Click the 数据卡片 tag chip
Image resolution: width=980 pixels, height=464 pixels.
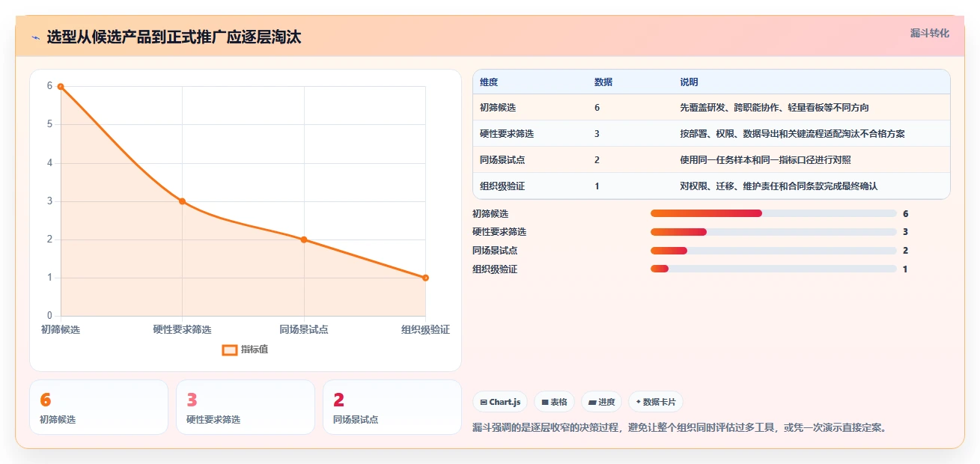click(656, 402)
